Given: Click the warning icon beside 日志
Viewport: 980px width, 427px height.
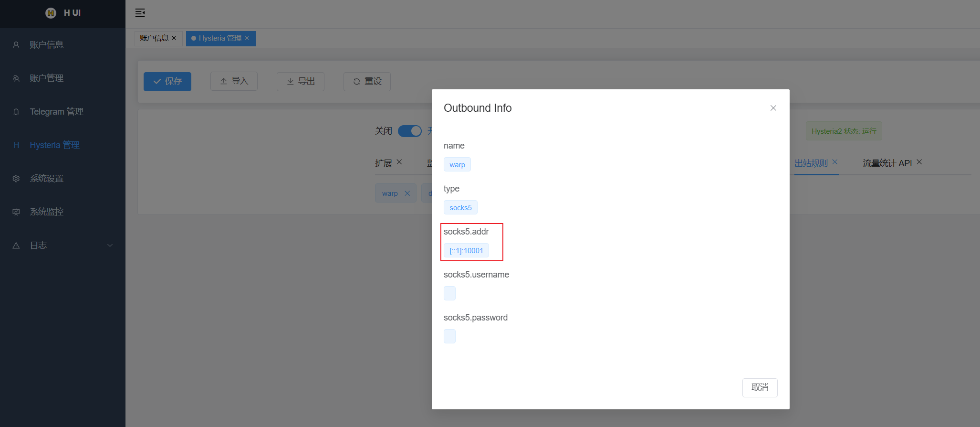Looking at the screenshot, I should pos(16,246).
